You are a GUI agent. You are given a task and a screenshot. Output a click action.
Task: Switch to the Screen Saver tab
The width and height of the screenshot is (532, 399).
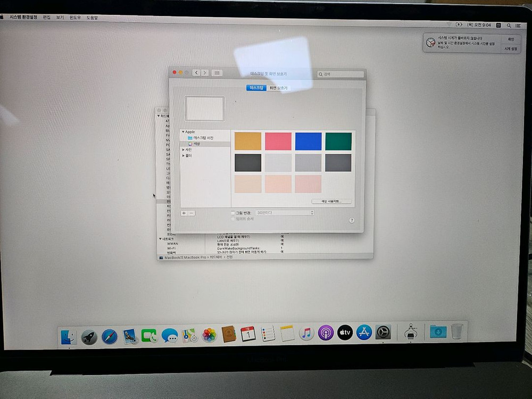tap(280, 88)
